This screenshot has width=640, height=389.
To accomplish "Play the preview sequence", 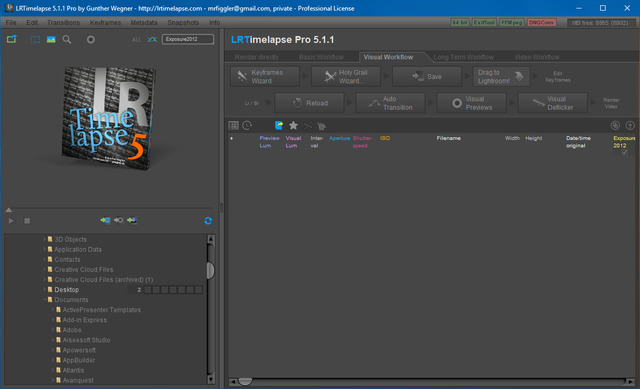I will (x=11, y=221).
